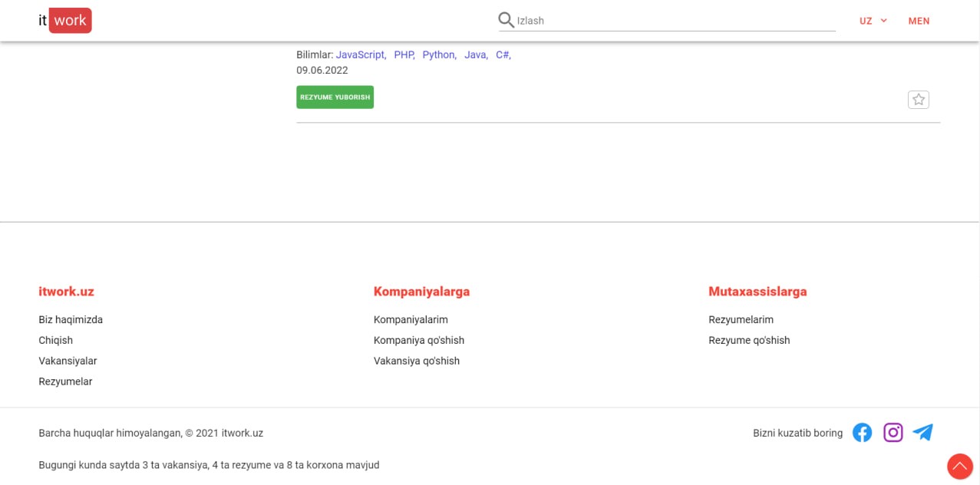Click the Rezyume Yuborish button
Viewport: 980px width, 485px height.
(x=335, y=97)
